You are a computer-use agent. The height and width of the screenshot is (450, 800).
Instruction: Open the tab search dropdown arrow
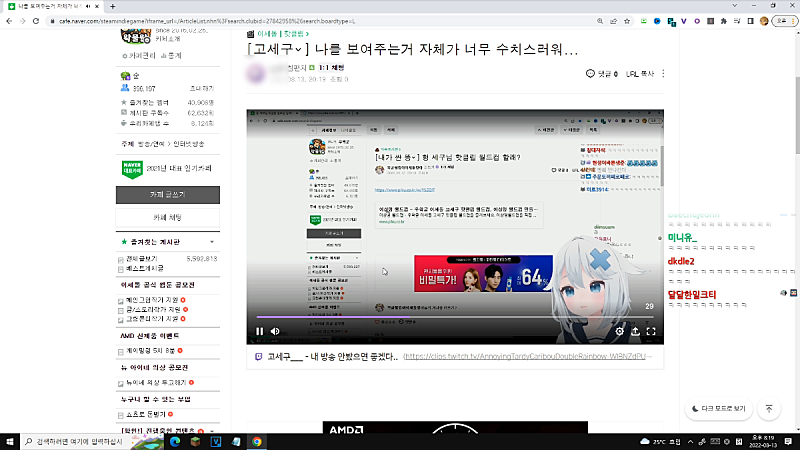(x=735, y=6)
